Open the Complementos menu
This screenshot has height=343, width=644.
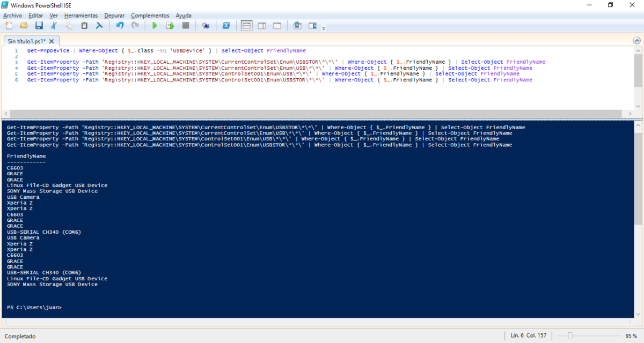click(x=150, y=16)
